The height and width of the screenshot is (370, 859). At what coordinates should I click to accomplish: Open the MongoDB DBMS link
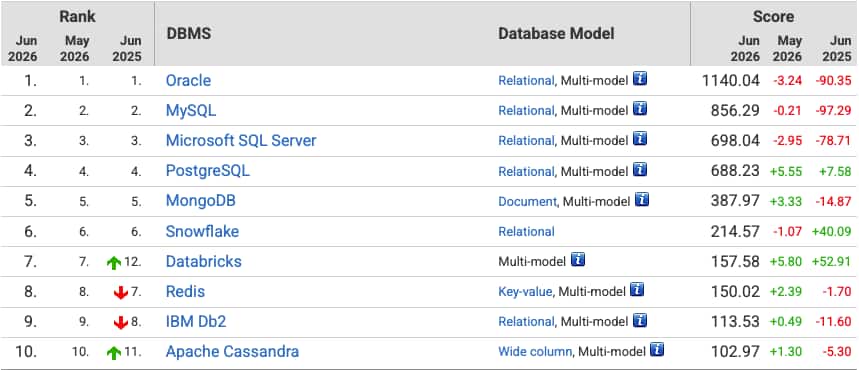[x=201, y=201]
